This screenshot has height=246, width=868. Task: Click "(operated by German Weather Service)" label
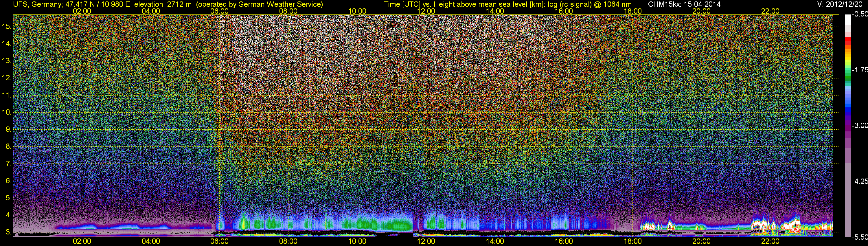tap(260, 4)
